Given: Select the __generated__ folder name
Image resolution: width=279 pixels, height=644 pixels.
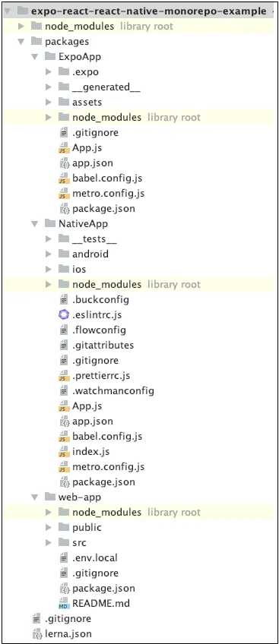Looking at the screenshot, I should point(107,87).
